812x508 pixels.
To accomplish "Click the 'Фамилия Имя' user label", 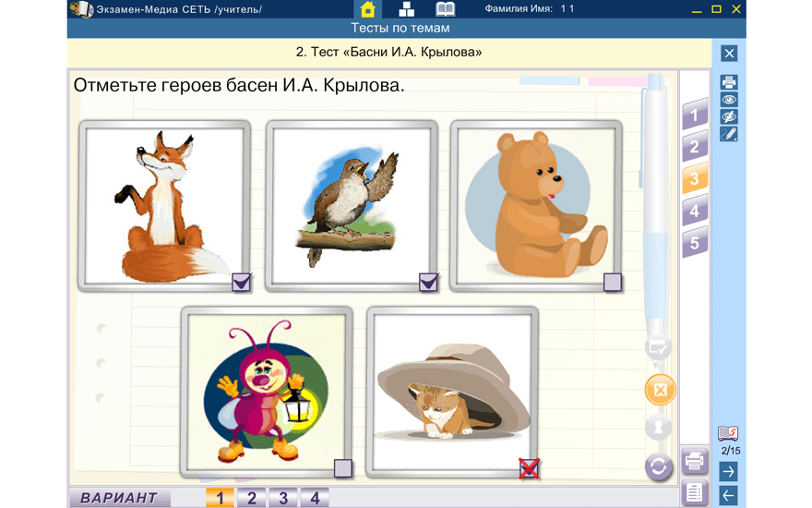I will click(519, 9).
